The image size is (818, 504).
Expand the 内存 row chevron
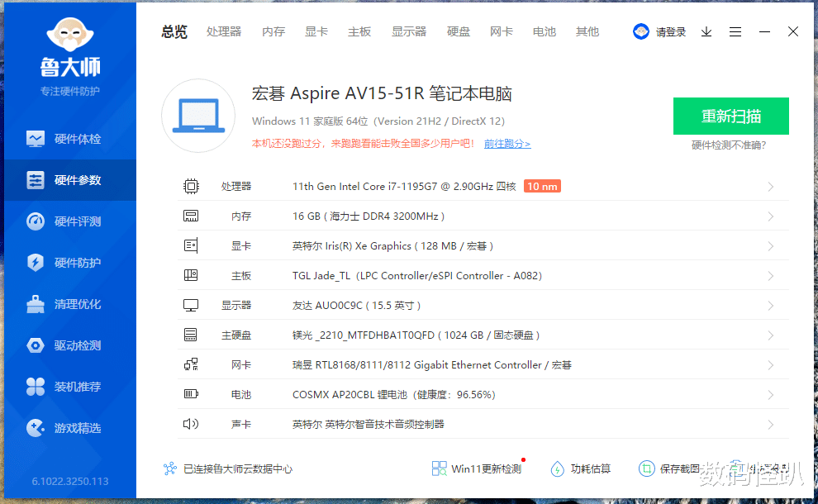[x=771, y=216]
